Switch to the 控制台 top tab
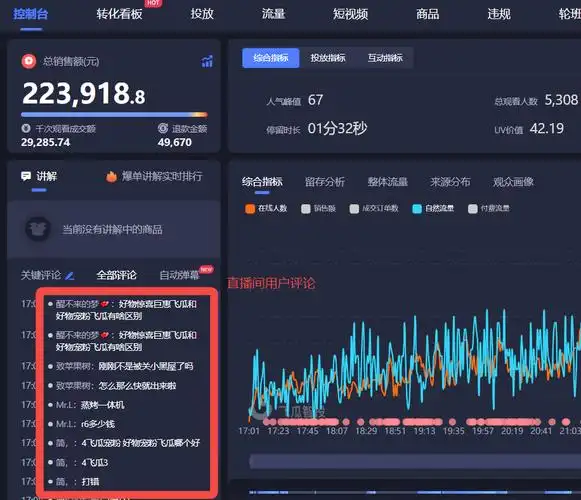 coord(30,14)
